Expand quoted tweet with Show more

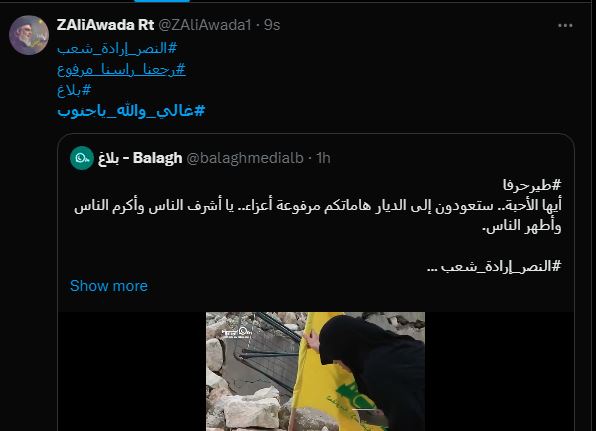click(x=109, y=286)
